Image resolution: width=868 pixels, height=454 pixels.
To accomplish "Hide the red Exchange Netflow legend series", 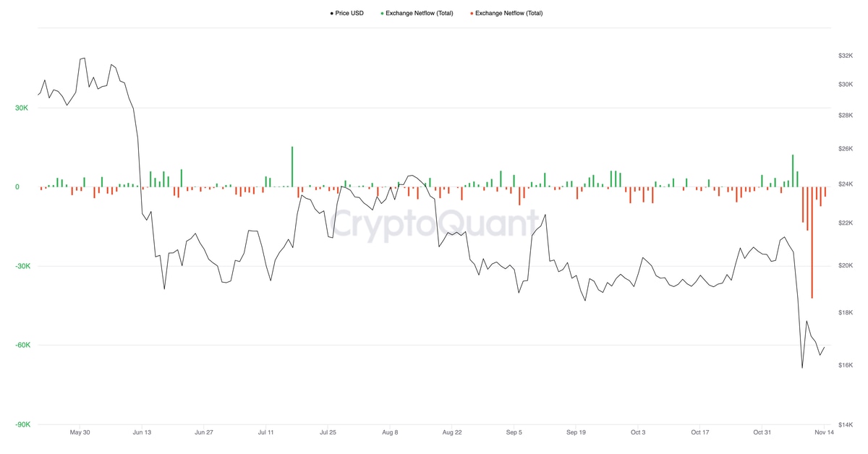I will 509,13.
